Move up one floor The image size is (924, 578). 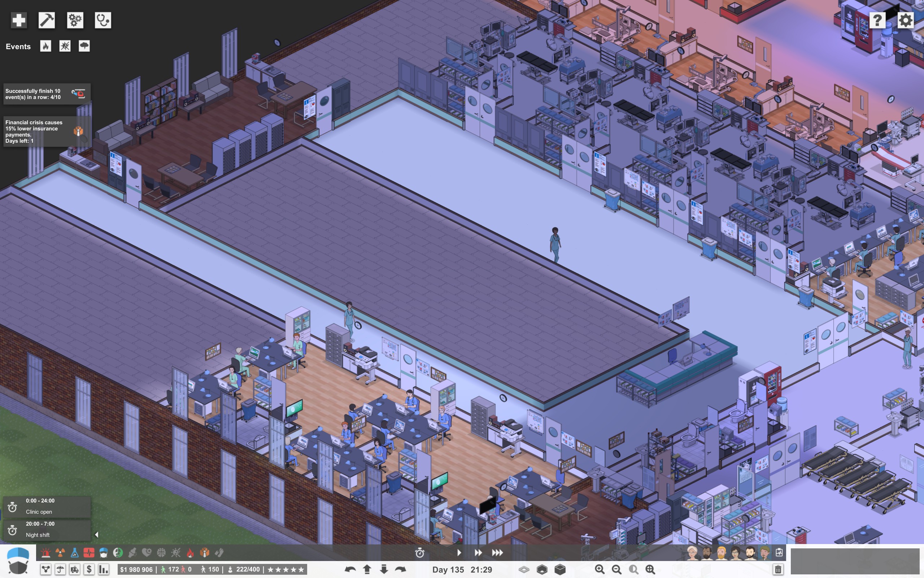pyautogui.click(x=367, y=570)
